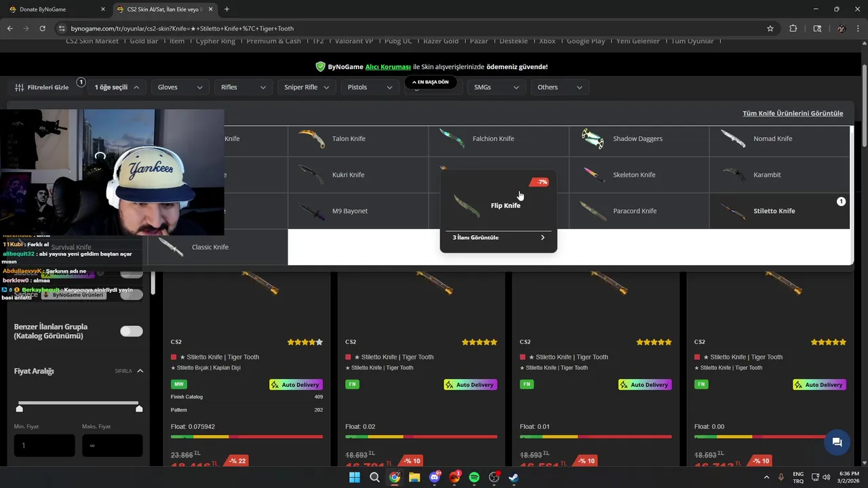Viewport: 868px width, 488px height.
Task: Choose the Kukri Knife icon
Action: tap(312, 175)
